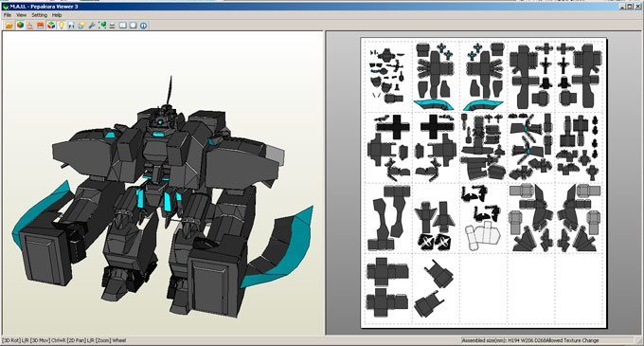This screenshot has width=644, height=346.
Task: Click the orange pattern sheet icon
Action: coord(40,26)
